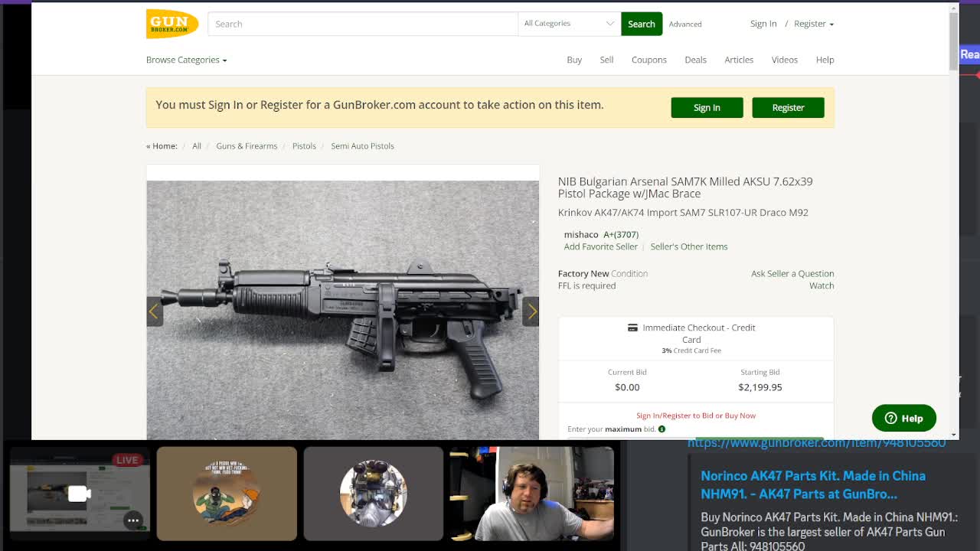The height and width of the screenshot is (551, 980).
Task: Show the next gun photo
Action: [531, 311]
